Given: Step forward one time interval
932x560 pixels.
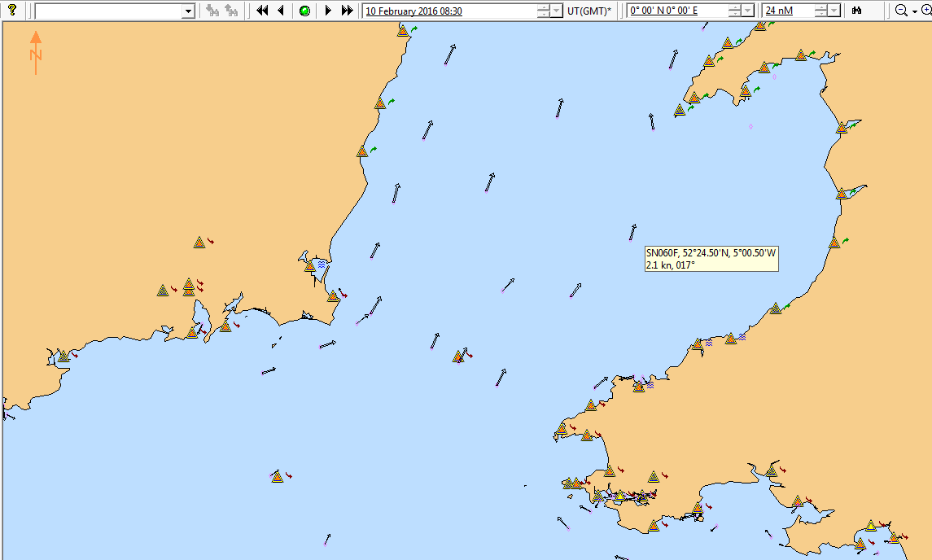Looking at the screenshot, I should (328, 11).
